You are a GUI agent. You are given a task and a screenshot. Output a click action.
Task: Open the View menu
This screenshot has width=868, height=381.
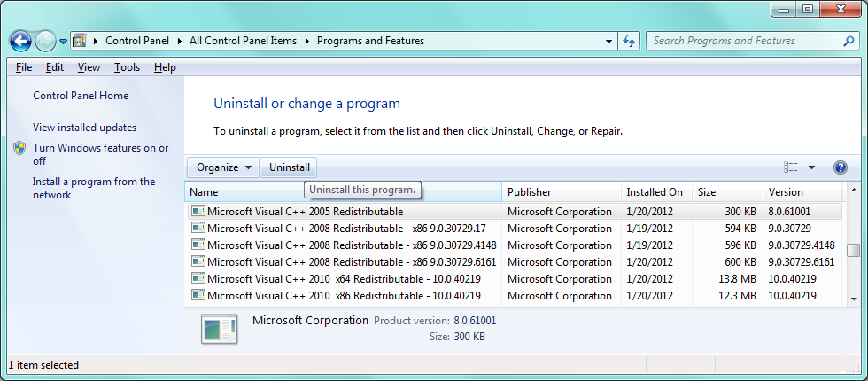[x=89, y=67]
